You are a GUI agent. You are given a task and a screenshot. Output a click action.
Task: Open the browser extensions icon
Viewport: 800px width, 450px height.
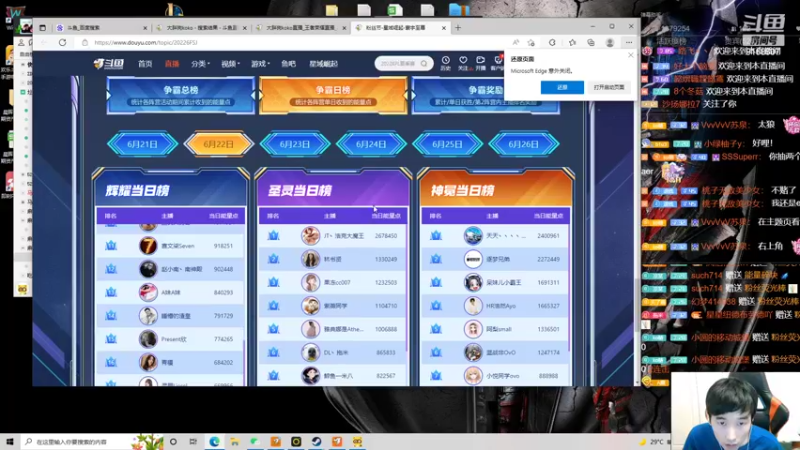tap(552, 42)
